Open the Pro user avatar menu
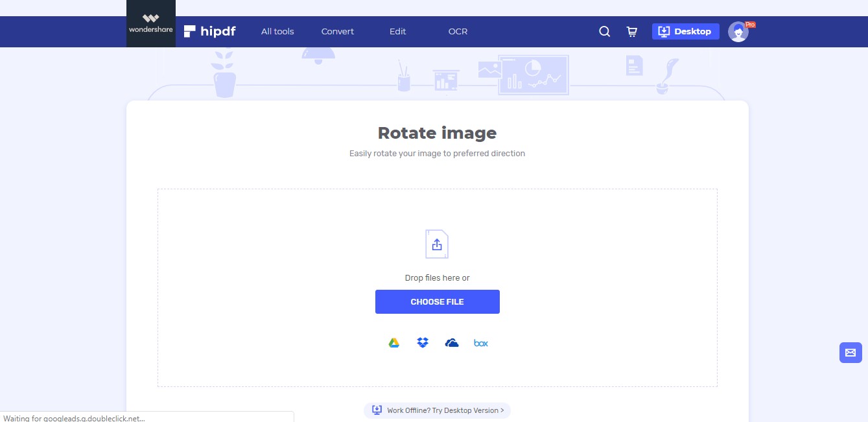Image resolution: width=868 pixels, height=422 pixels. click(738, 31)
